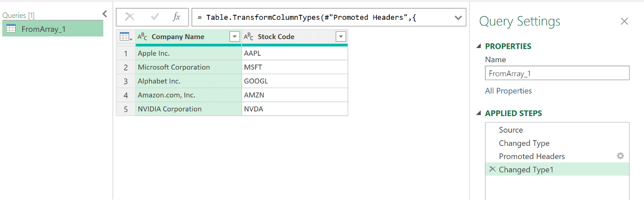Collapse the APPLIED STEPS section
This screenshot has width=644, height=200.
[479, 113]
